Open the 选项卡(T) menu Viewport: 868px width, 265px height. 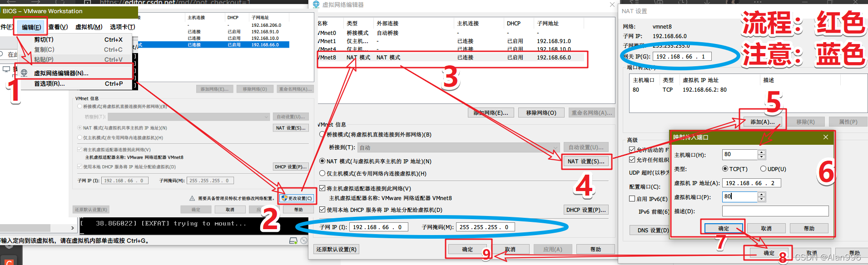(x=122, y=27)
